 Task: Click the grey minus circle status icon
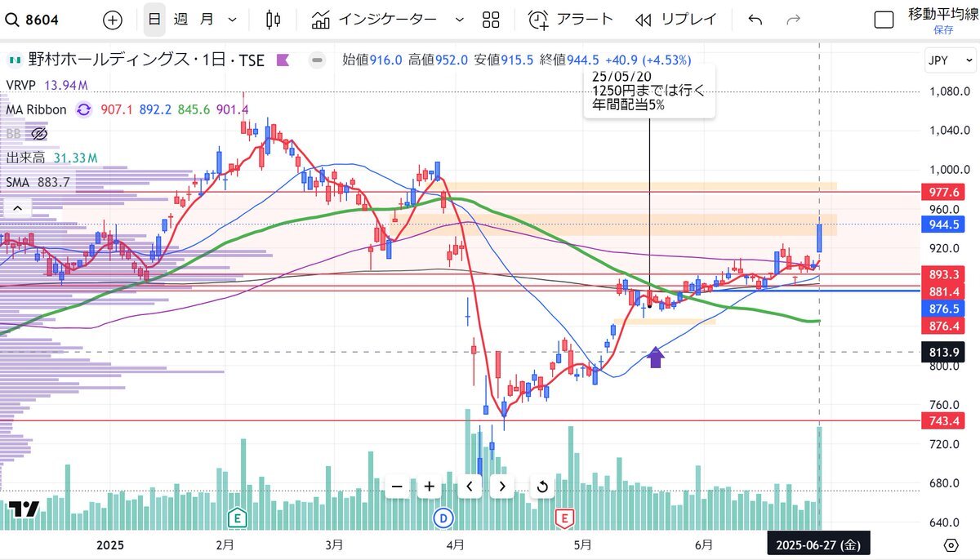[318, 60]
